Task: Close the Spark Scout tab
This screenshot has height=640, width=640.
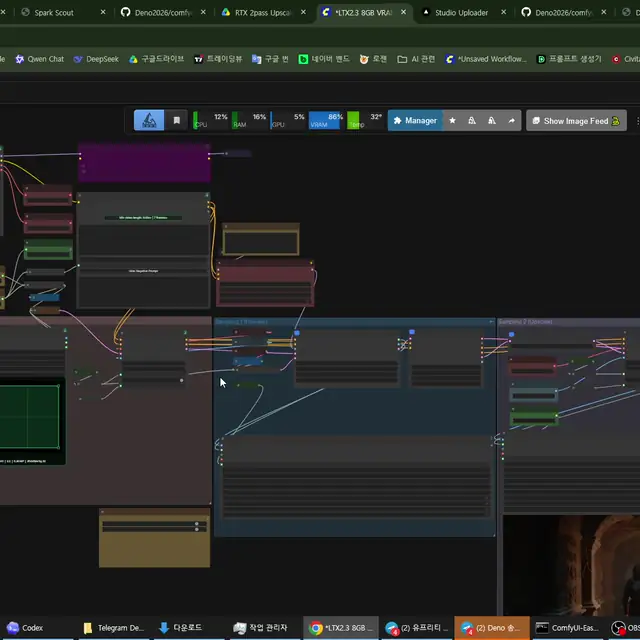Action: [x=103, y=12]
